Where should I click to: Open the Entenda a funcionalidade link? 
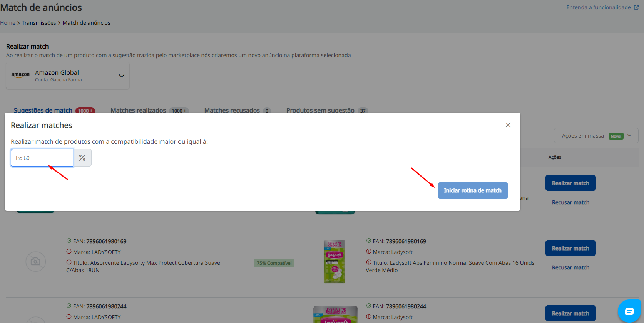(x=599, y=7)
